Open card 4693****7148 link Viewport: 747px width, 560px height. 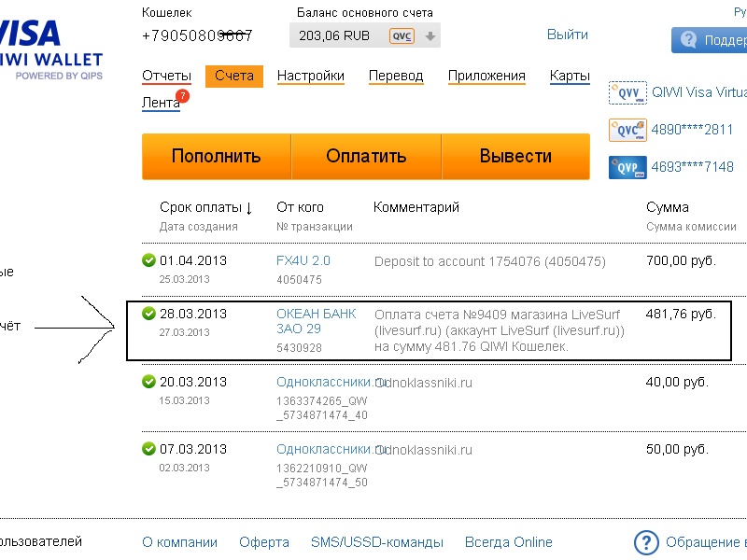click(x=692, y=167)
